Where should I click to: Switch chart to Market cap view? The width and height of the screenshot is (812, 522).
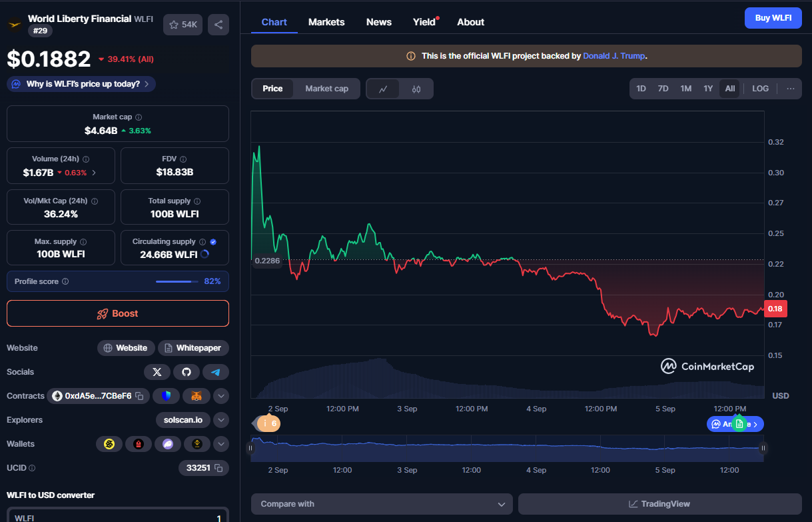326,89
